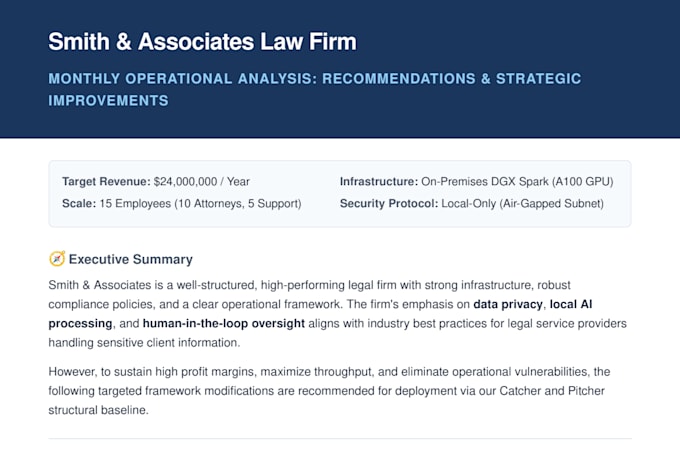The width and height of the screenshot is (680, 459).
Task: Click bold human-in-the-loop oversight phrase
Action: [224, 323]
